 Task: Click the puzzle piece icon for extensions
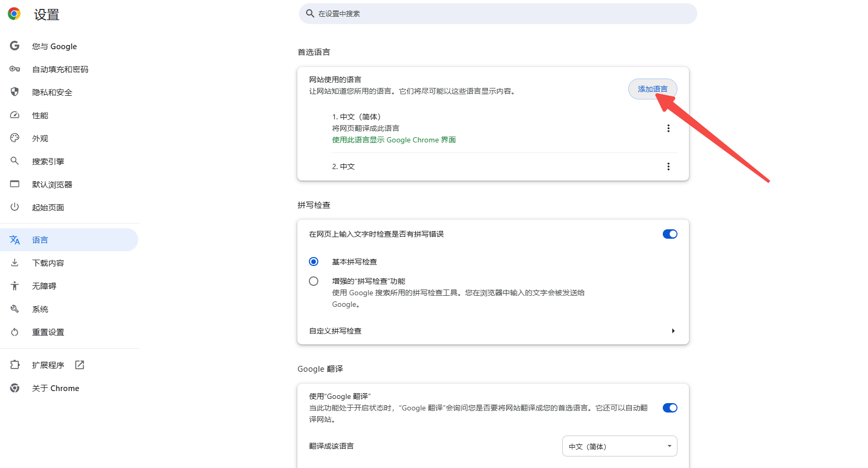(15, 365)
